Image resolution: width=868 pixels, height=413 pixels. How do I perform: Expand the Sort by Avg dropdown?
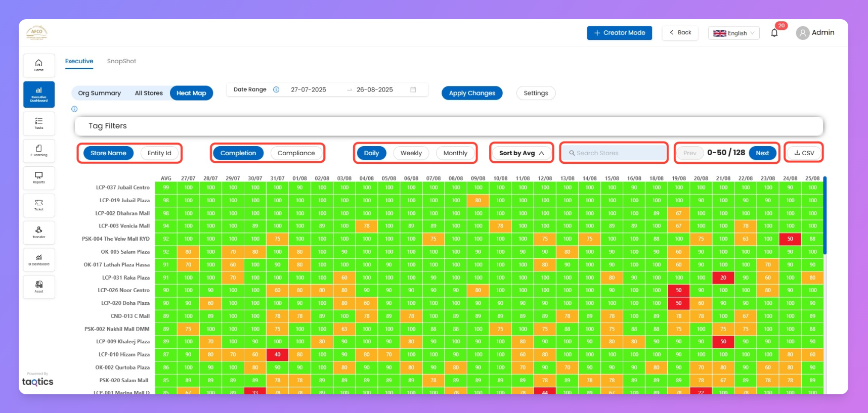coord(522,153)
